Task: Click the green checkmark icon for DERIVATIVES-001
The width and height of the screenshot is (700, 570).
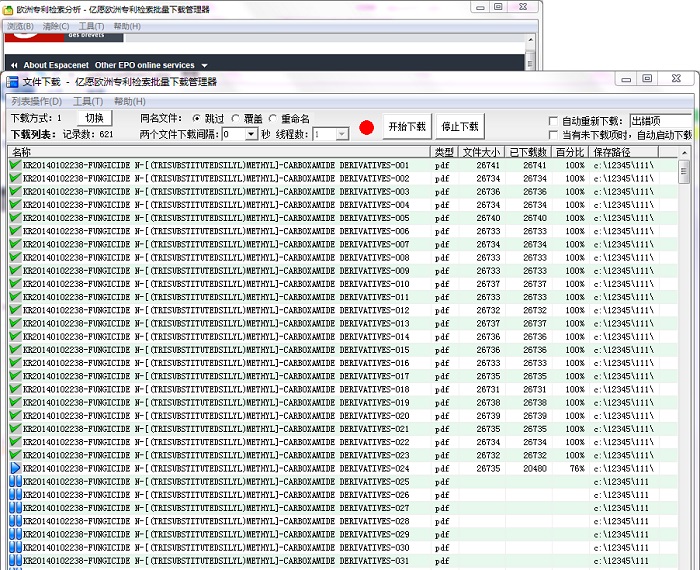Action: (x=15, y=165)
